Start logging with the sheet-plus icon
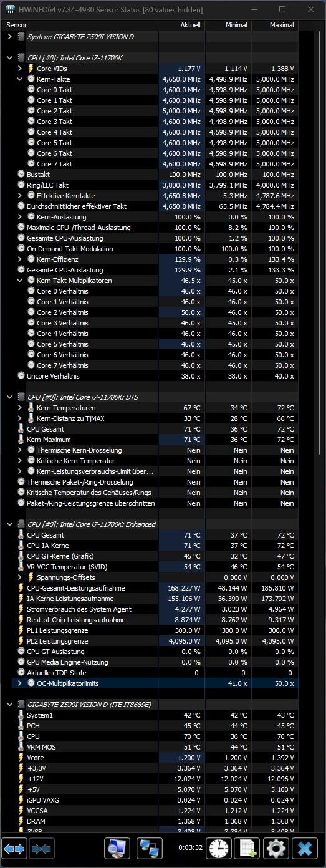 click(x=247, y=849)
